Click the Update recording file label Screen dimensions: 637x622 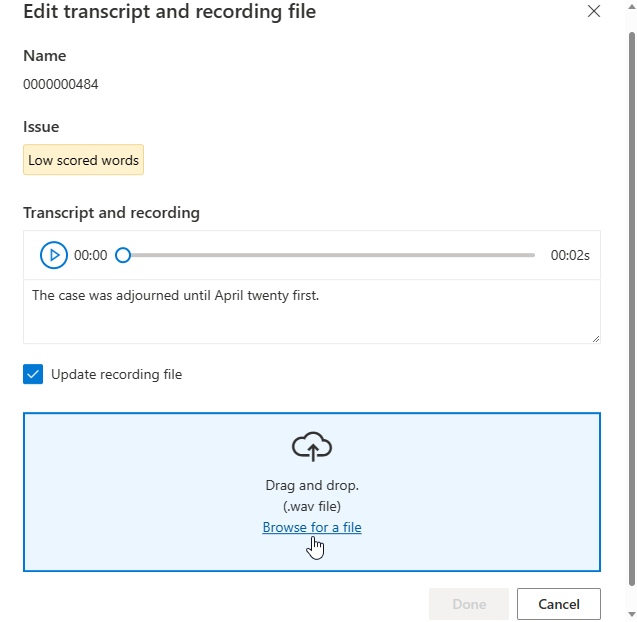pyautogui.click(x=117, y=374)
